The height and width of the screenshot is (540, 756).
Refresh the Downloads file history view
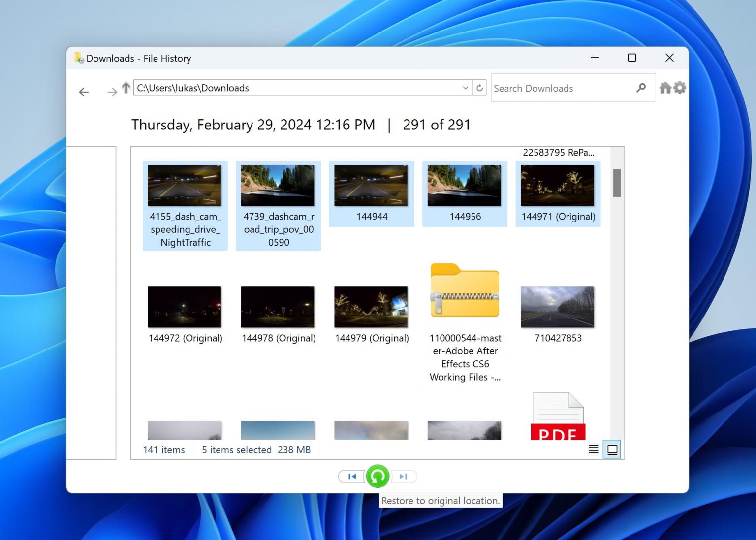479,88
